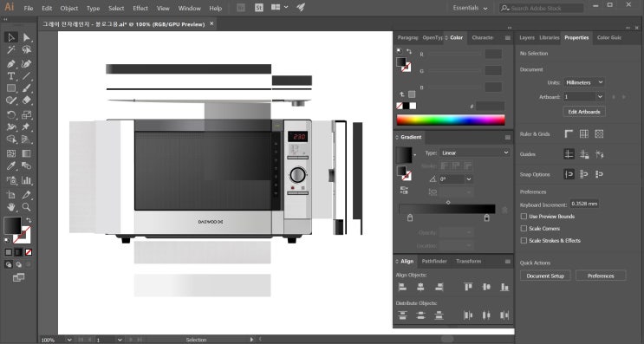This screenshot has height=344, width=644.
Task: Enable Scale Strokes & Effects checkbox
Action: click(x=524, y=241)
